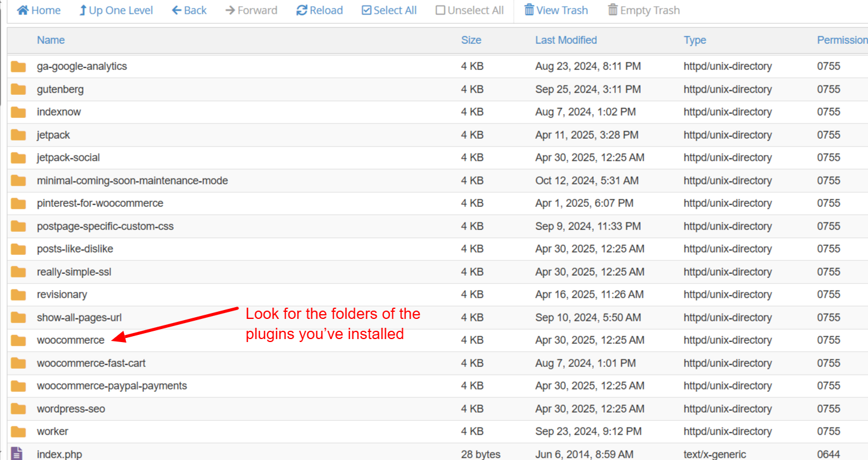Click the jetpack-social folder icon
Screen dimensions: 868x460
(x=18, y=158)
